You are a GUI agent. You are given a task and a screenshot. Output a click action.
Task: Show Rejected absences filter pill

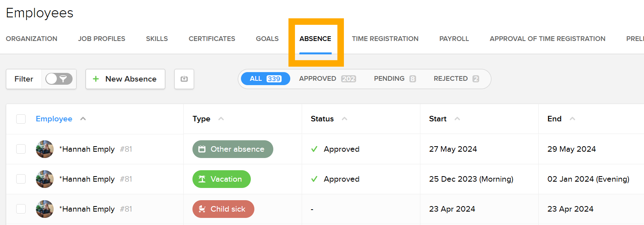pos(456,78)
